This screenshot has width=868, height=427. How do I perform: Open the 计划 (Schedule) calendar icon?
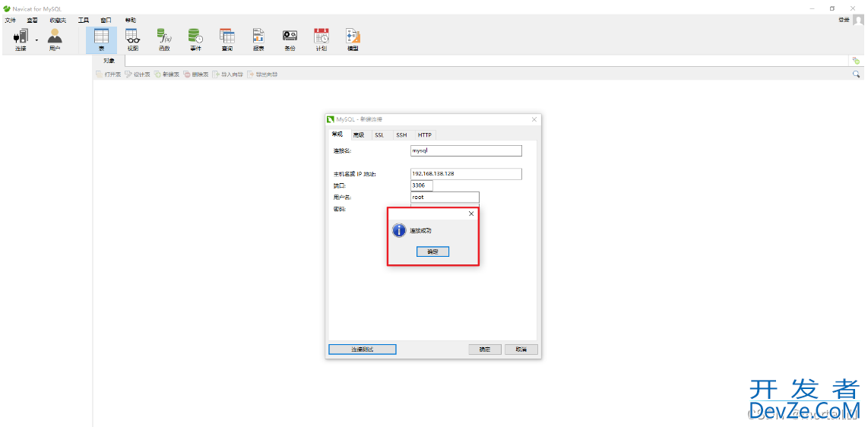[321, 40]
